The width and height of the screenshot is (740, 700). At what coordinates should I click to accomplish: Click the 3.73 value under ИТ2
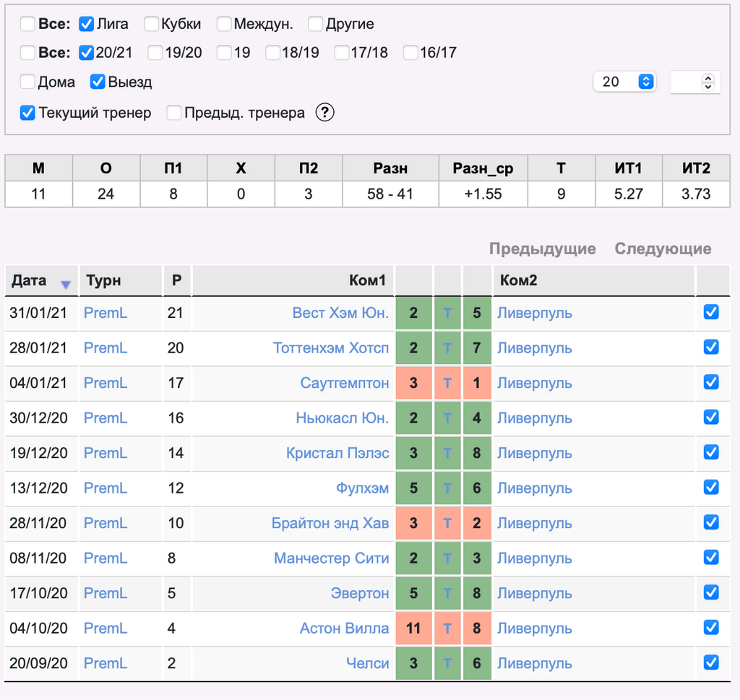(696, 194)
